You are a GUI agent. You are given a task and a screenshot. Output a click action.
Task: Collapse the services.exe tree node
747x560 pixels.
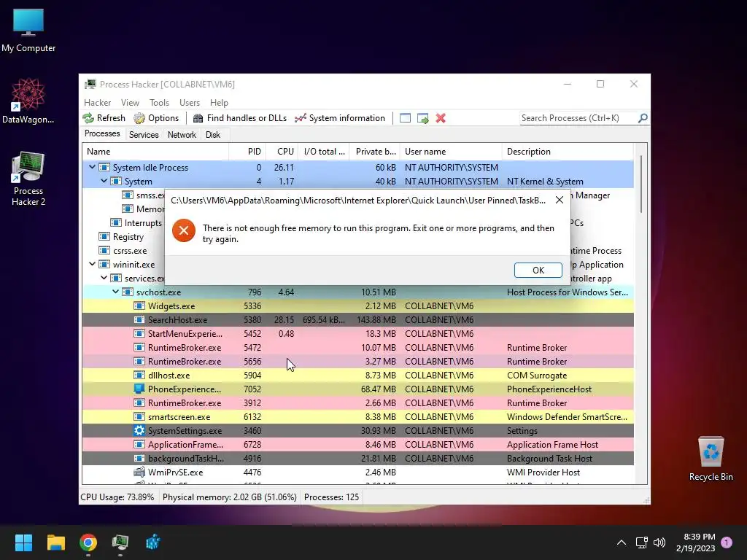pos(104,278)
